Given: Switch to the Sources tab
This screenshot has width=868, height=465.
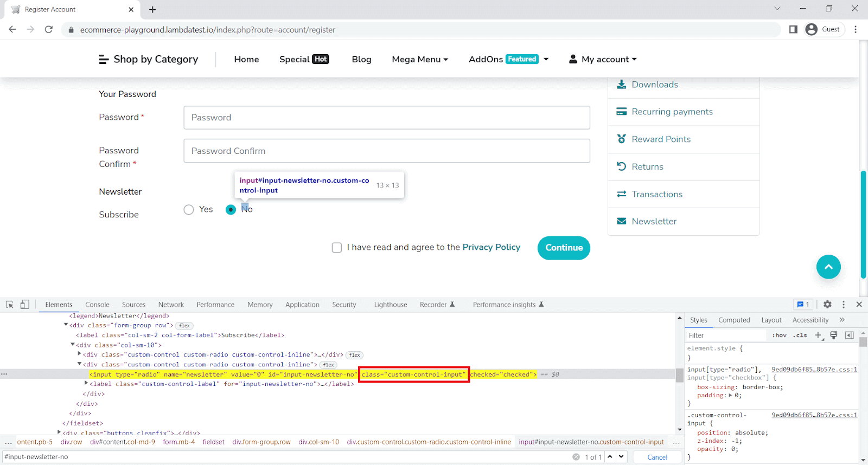Looking at the screenshot, I should pos(133,305).
